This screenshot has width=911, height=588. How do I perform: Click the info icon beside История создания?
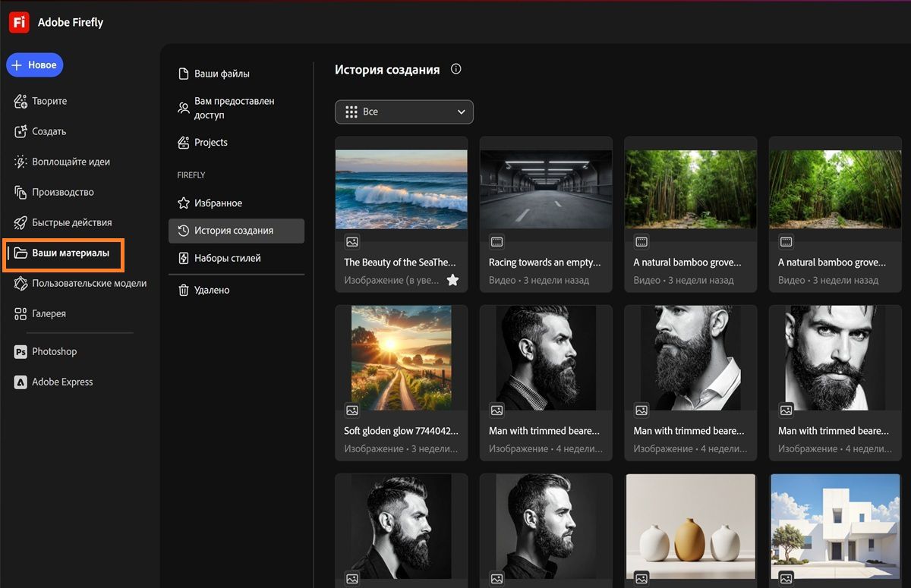coord(456,69)
